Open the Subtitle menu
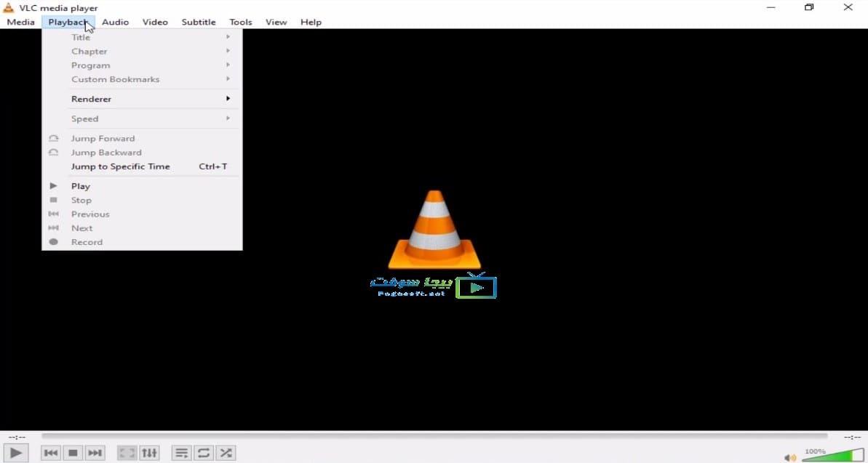The width and height of the screenshot is (868, 463). tap(199, 22)
